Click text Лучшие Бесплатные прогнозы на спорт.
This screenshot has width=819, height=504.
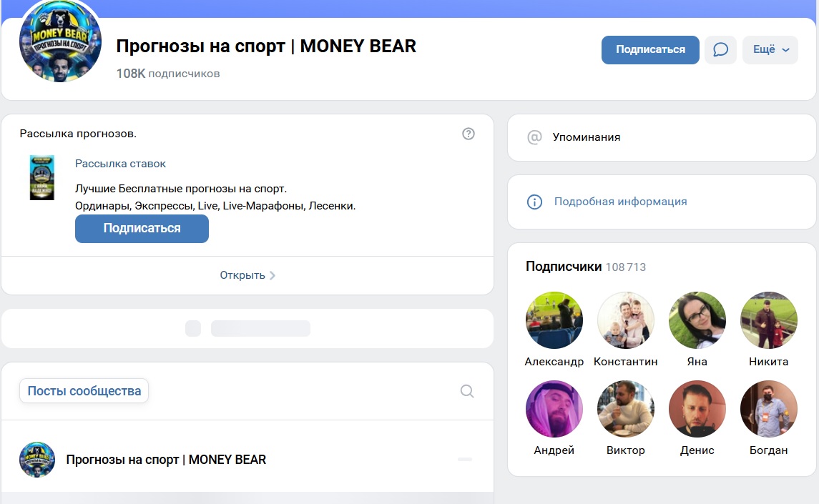click(x=181, y=189)
